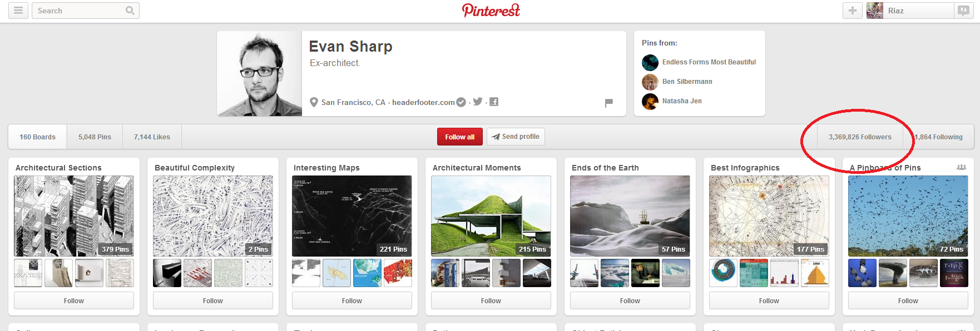Click Ben Silbermann's avatar
This screenshot has height=331, width=980.
coord(650,82)
